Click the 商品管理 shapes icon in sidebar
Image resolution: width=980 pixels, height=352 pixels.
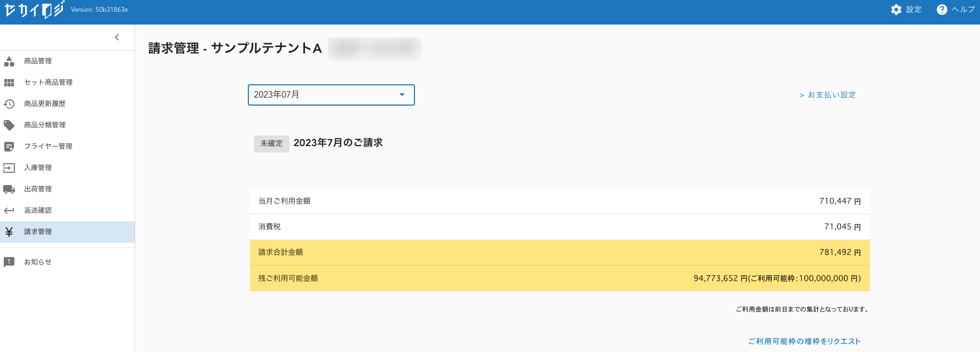[x=9, y=61]
